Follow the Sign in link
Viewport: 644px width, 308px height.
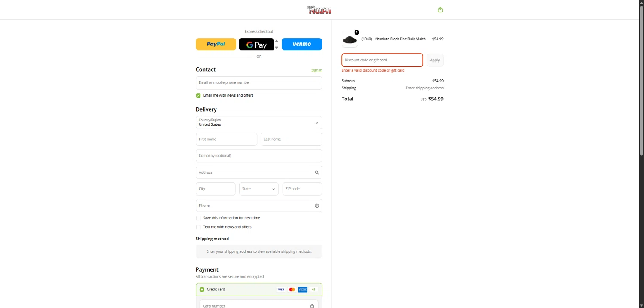pyautogui.click(x=316, y=70)
